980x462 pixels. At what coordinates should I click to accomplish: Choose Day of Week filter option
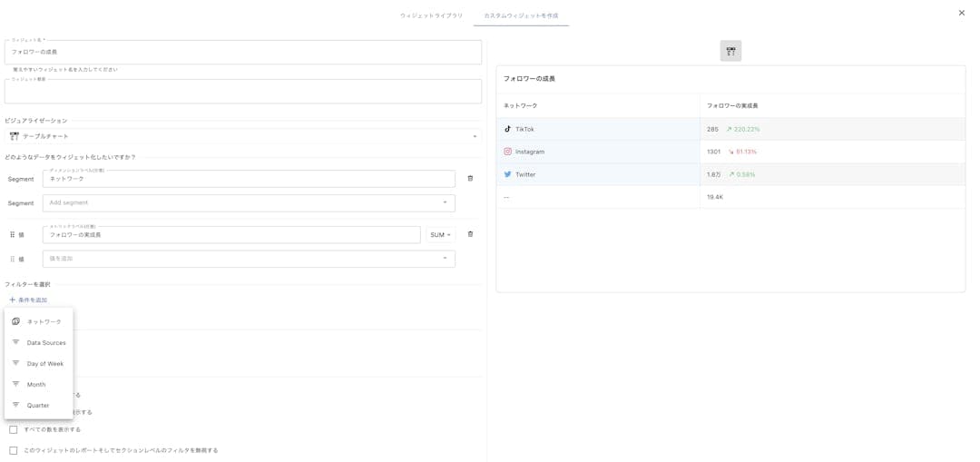44,364
